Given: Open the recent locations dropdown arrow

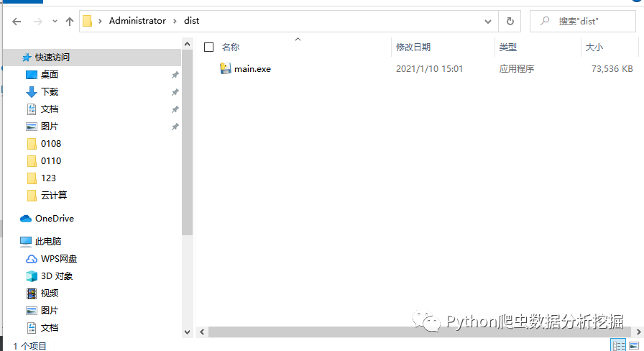Looking at the screenshot, I should click(55, 22).
